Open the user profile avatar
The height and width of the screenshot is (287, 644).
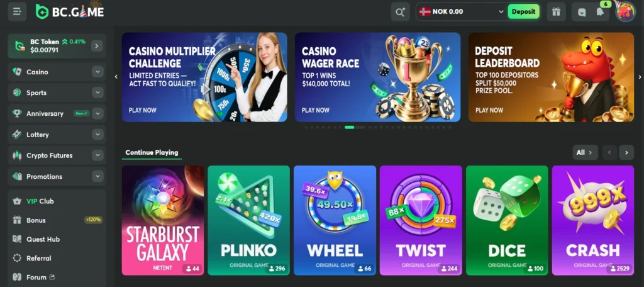[625, 12]
